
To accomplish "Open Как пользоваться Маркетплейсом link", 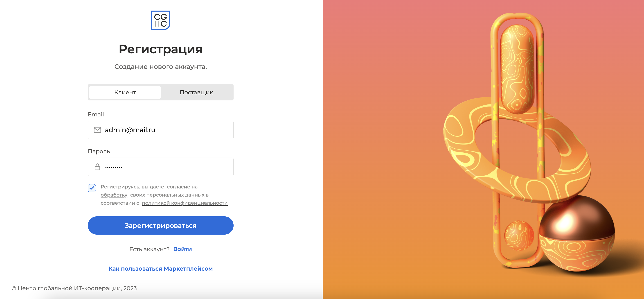I will pos(160,269).
